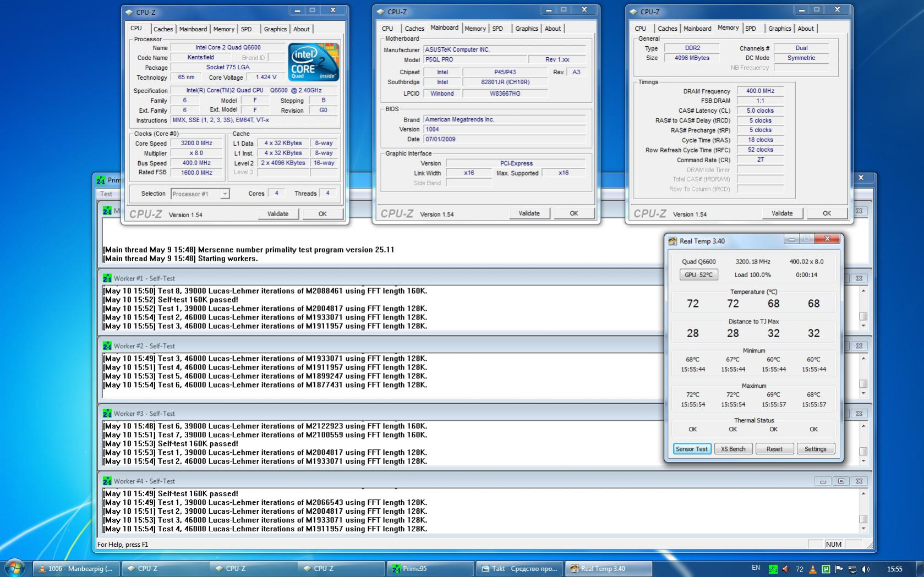
Task: Open the Test menu in Prime95
Action: tap(106, 194)
